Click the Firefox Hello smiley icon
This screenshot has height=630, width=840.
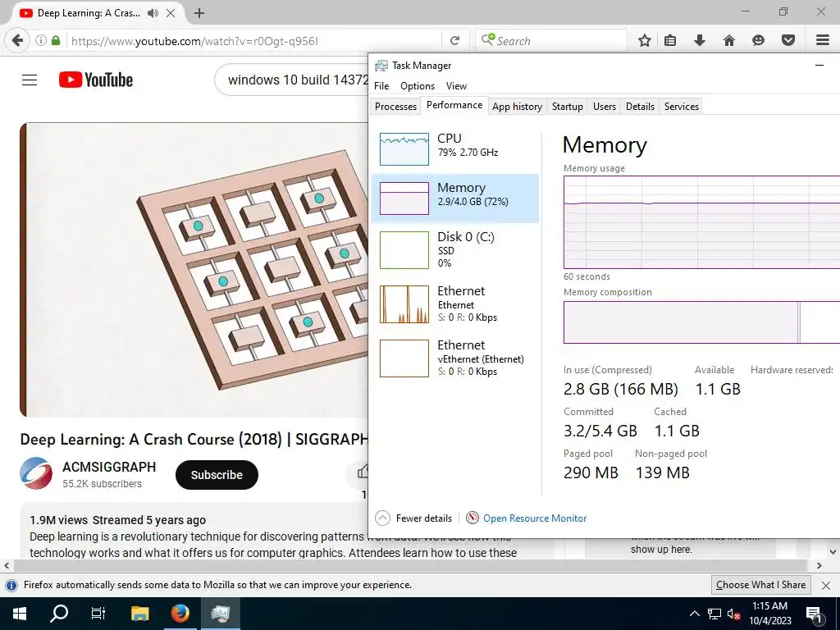(758, 40)
